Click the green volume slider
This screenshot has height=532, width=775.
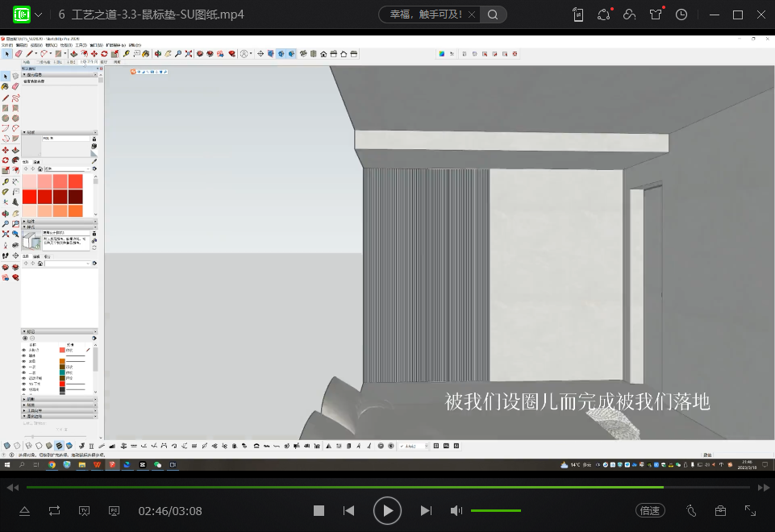point(495,510)
